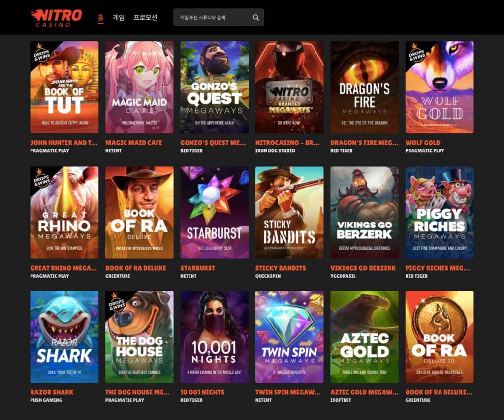Click the NITROCASINO – BR... title link
Image resolution: width=504 pixels, height=420 pixels.
pyautogui.click(x=287, y=143)
